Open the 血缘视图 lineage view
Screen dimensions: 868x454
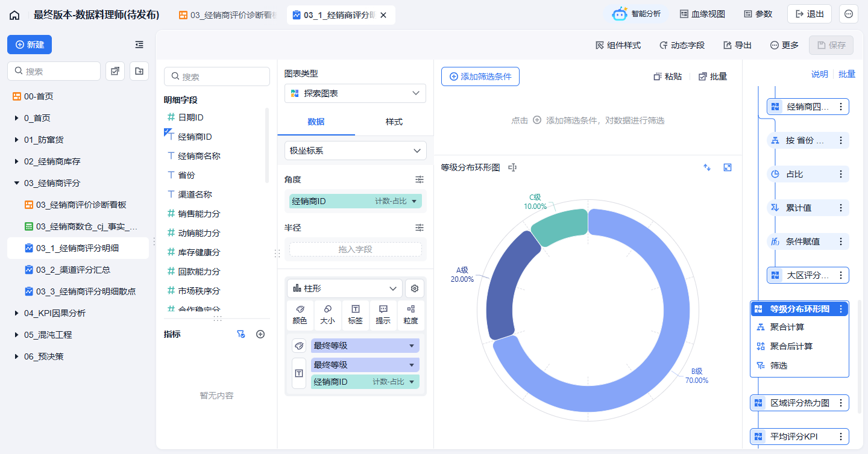[x=702, y=14]
